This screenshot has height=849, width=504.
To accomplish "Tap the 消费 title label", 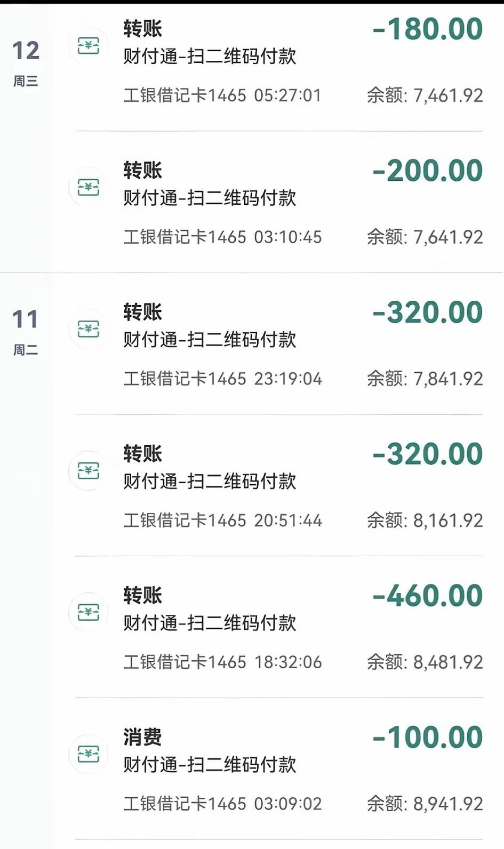I will 142,737.
